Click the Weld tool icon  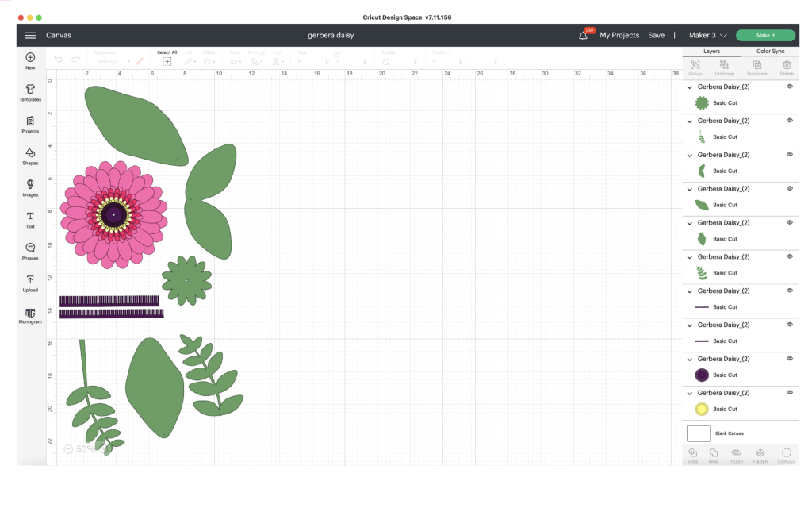coord(714,455)
